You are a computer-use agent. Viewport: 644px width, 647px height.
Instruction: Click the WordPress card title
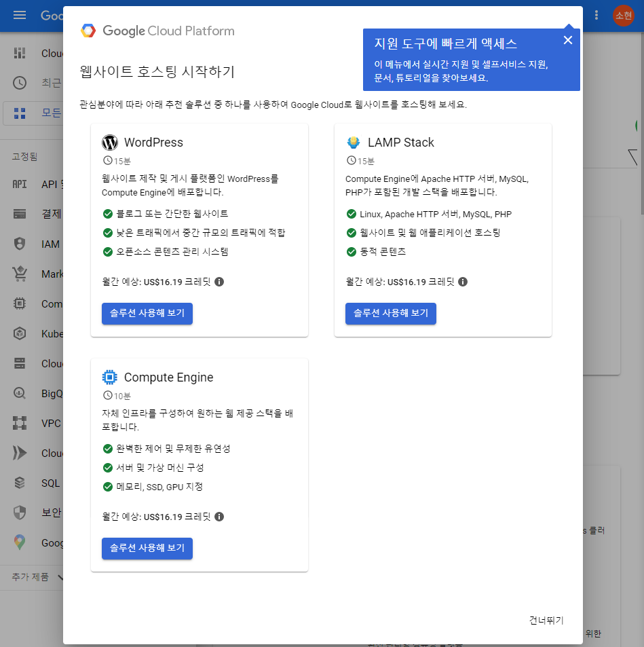pyautogui.click(x=153, y=143)
